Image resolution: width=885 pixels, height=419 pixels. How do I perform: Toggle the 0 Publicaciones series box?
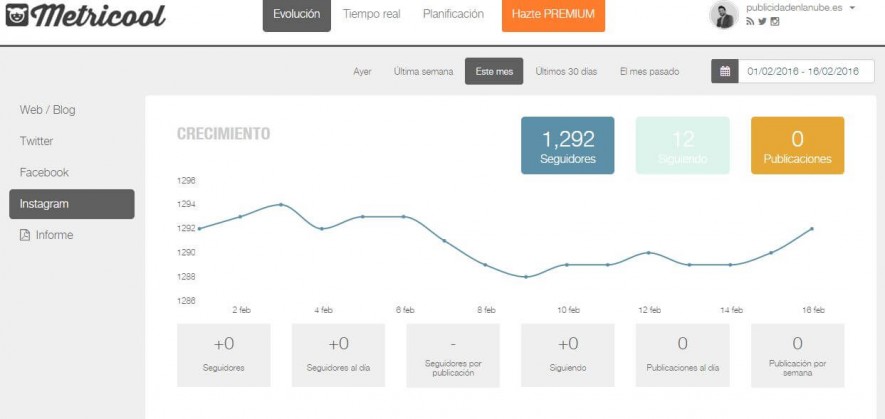[x=798, y=145]
